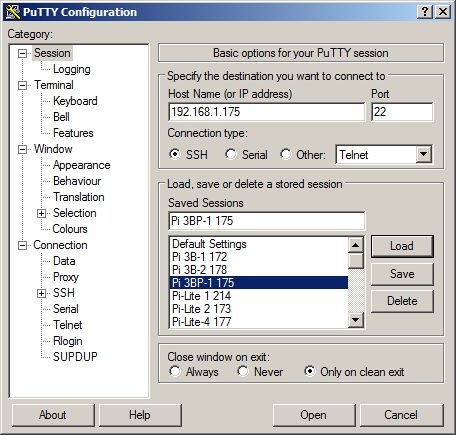Collapse the Terminal tree node

22,85
